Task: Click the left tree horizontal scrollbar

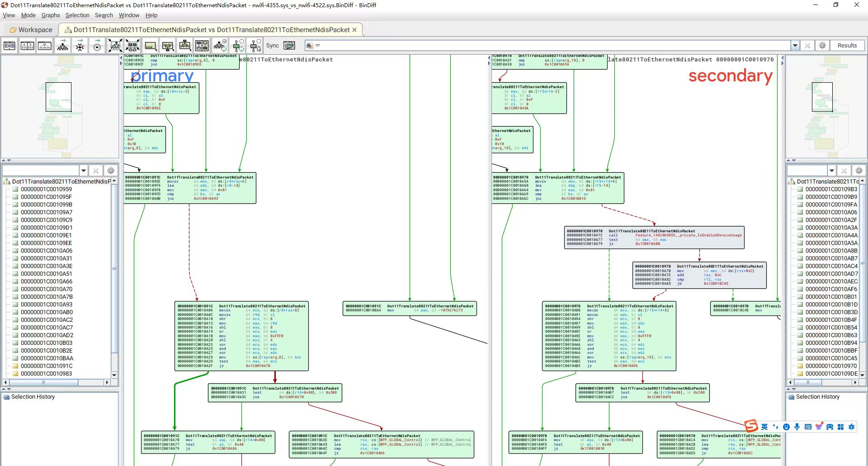Action: (x=43, y=382)
